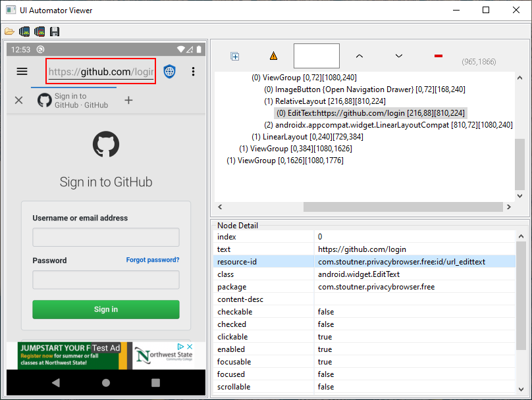Tap the blue globe privacy shield icon
Viewport: 532px width, 400px height.
coord(170,72)
